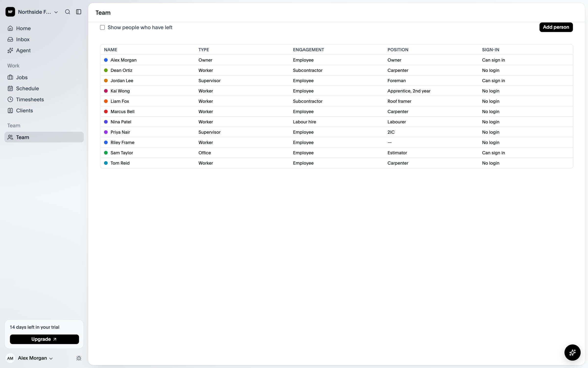Click the ENGAGEMENT column header
This screenshot has height=368, width=588.
308,50
